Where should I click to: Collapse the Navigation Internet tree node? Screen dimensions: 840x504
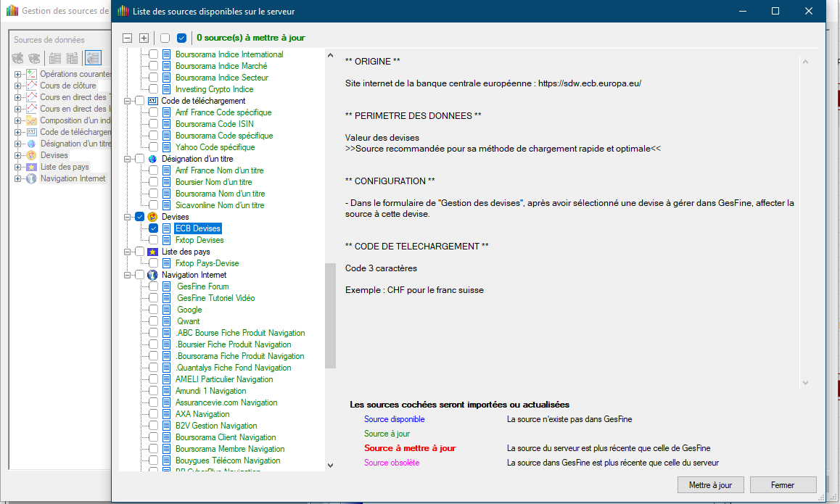tap(128, 275)
